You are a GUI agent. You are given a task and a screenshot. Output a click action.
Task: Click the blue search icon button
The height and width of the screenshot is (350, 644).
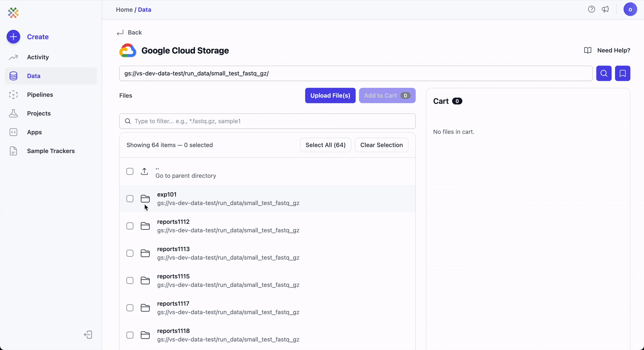(x=604, y=73)
